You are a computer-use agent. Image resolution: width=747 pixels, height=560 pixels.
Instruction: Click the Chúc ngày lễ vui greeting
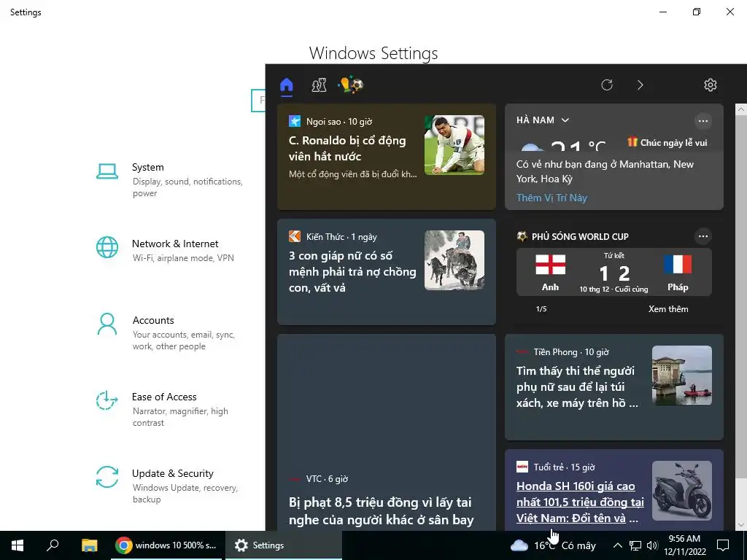(667, 142)
